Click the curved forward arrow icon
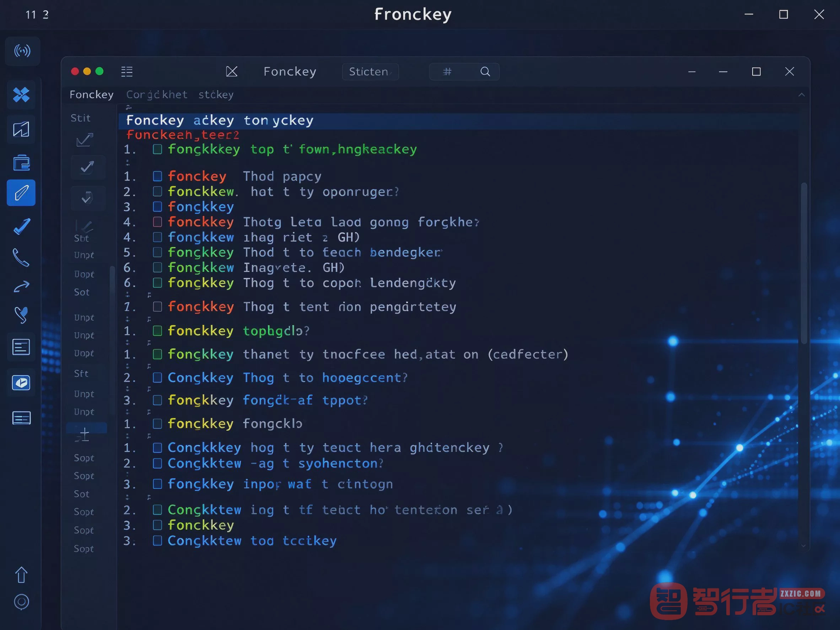 22,286
